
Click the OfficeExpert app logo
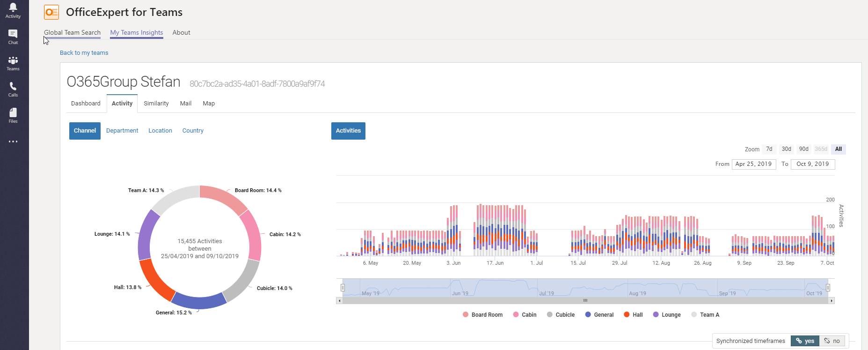tap(51, 12)
